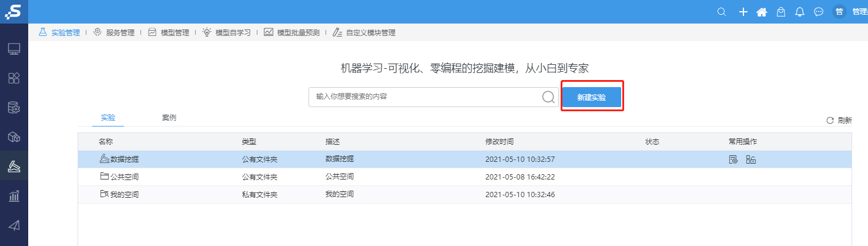This screenshot has width=868, height=246.
Task: Click the 新建实验 button
Action: (x=592, y=97)
